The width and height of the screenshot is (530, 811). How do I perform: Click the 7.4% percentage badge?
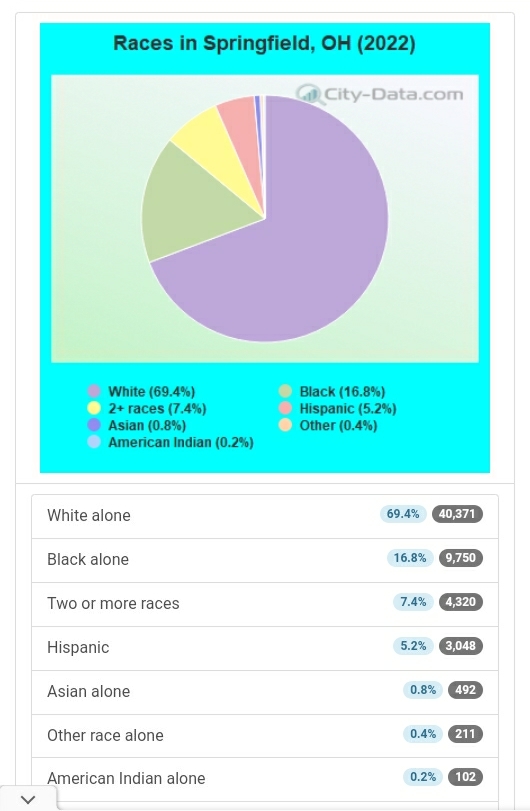pyautogui.click(x=413, y=602)
